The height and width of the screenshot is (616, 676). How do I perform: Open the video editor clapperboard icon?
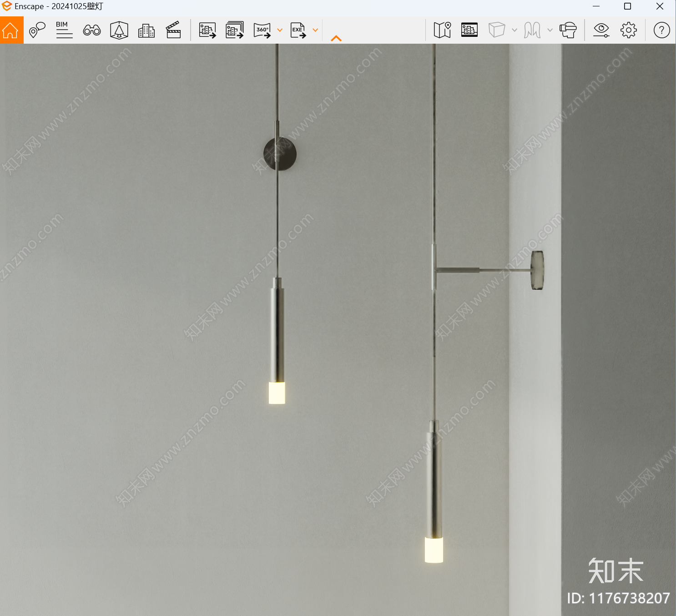[173, 30]
